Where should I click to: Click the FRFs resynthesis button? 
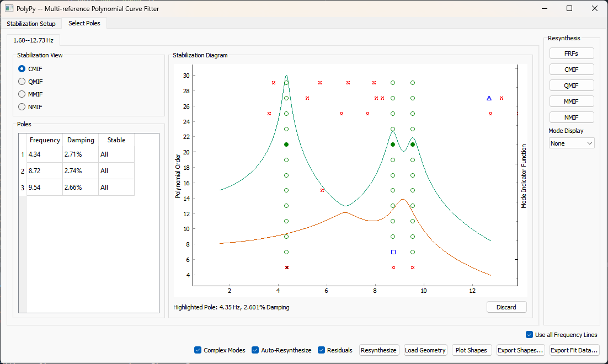point(572,53)
